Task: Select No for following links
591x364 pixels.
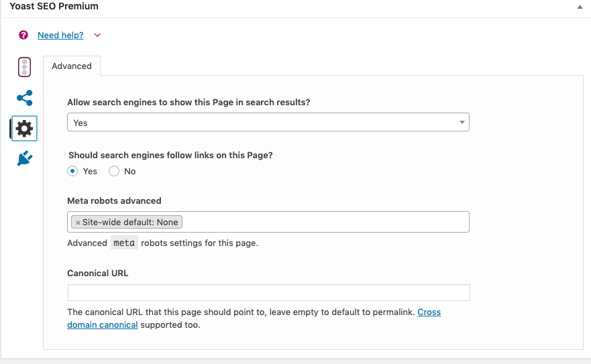Action: (114, 171)
